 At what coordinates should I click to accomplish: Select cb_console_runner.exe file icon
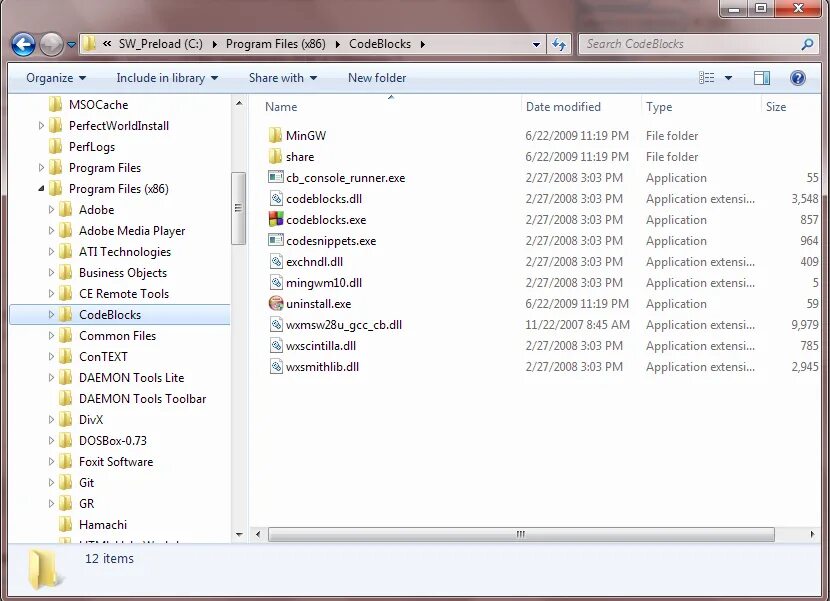click(276, 177)
